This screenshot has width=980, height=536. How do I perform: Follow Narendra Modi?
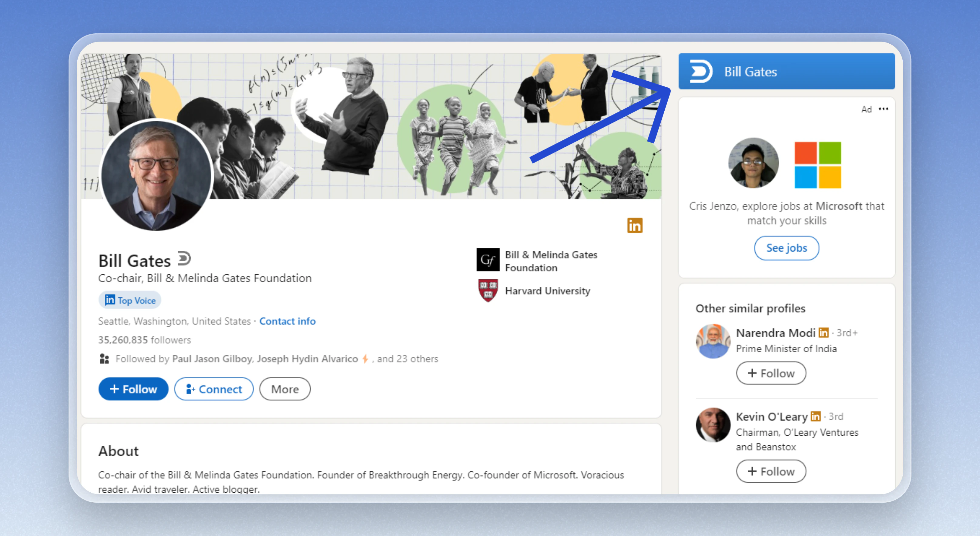771,373
